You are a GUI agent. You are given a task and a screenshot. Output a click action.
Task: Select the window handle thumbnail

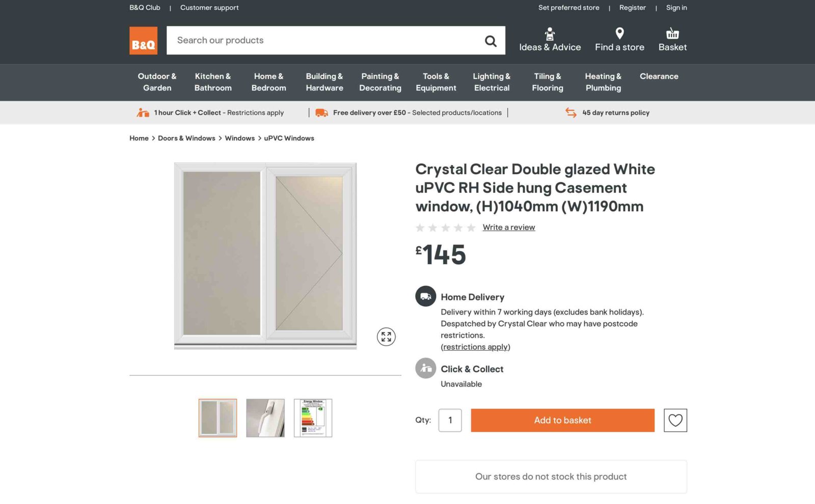pyautogui.click(x=265, y=418)
